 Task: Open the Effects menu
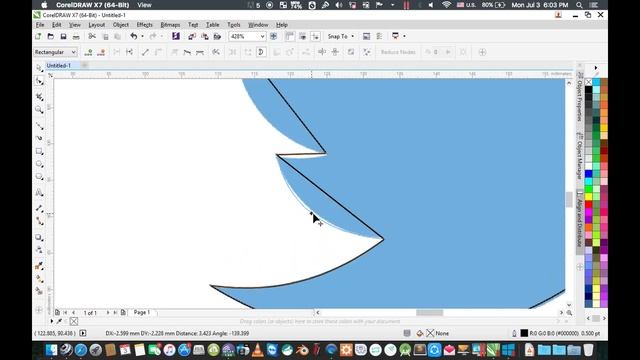pos(144,25)
